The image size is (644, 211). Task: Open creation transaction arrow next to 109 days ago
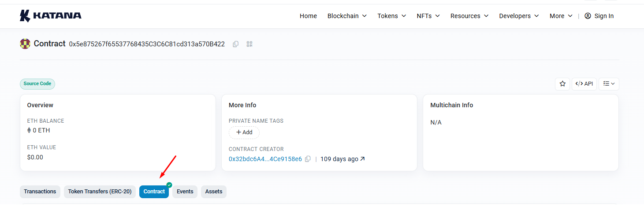pos(362,159)
